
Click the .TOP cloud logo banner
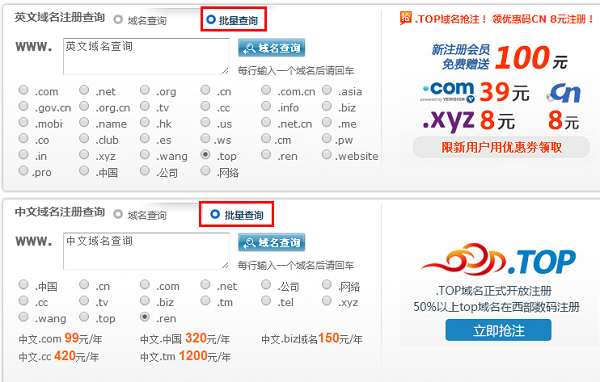click(498, 260)
